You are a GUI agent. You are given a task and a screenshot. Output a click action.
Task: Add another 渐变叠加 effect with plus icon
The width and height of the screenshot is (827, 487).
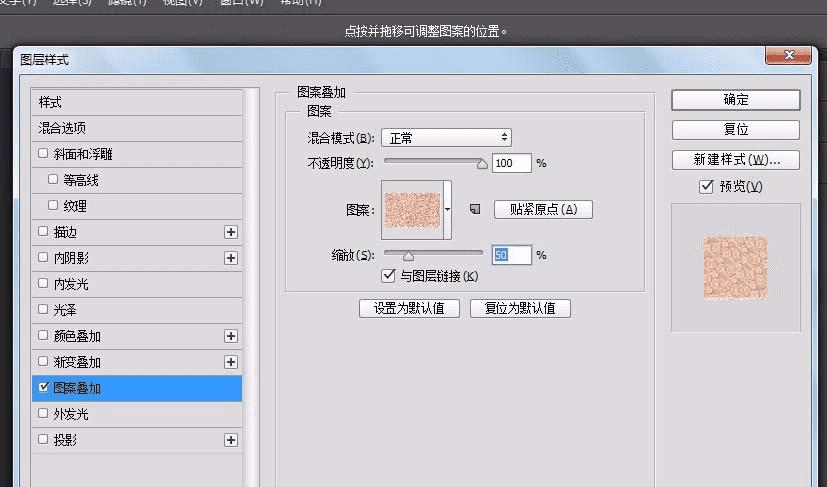[x=230, y=362]
